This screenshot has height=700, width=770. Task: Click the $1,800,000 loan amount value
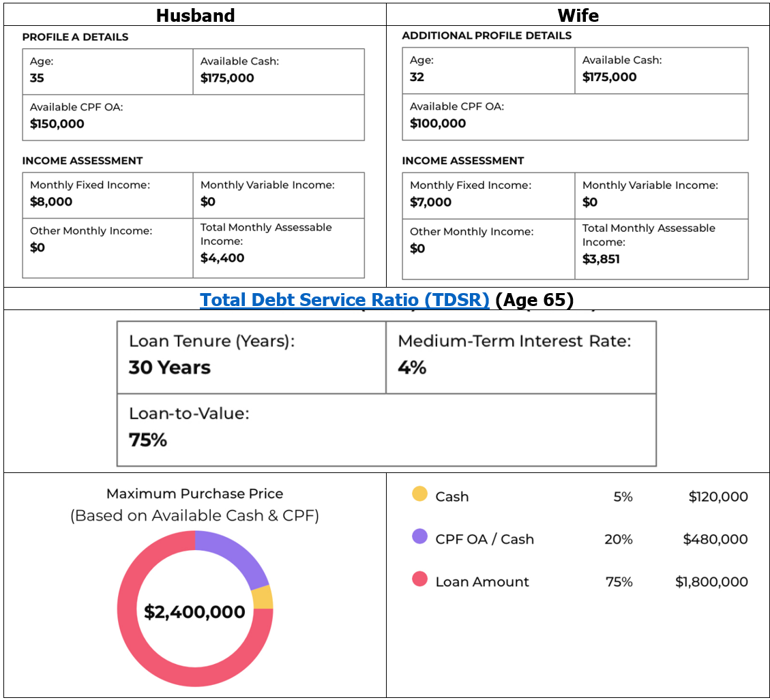(x=711, y=581)
